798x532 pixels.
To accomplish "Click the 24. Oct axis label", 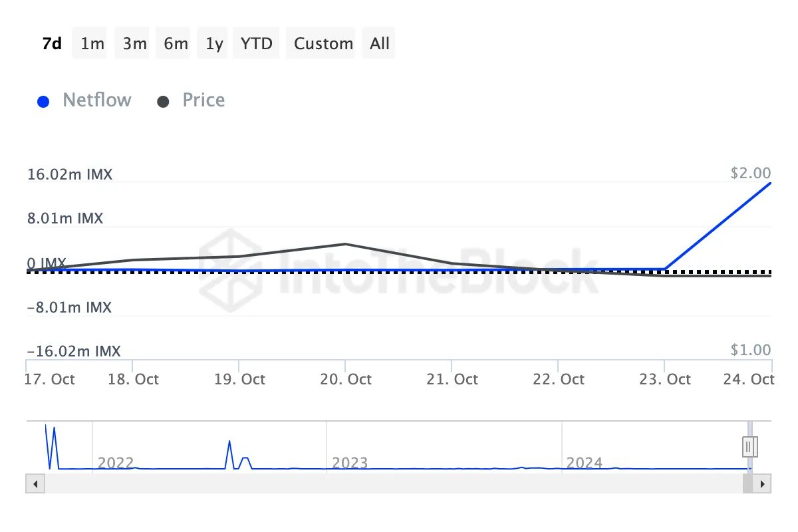I will click(748, 379).
